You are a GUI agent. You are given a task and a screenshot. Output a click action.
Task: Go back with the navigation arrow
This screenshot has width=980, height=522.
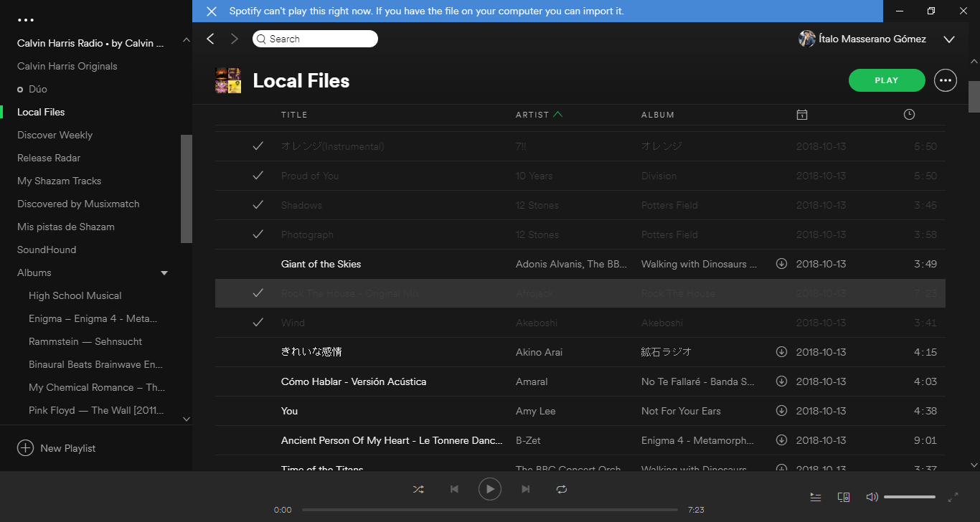[210, 39]
